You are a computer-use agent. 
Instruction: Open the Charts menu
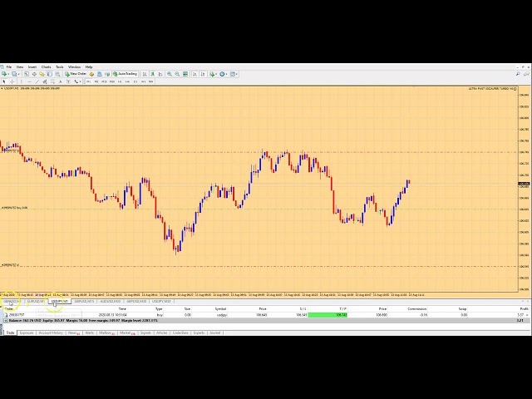(46, 66)
